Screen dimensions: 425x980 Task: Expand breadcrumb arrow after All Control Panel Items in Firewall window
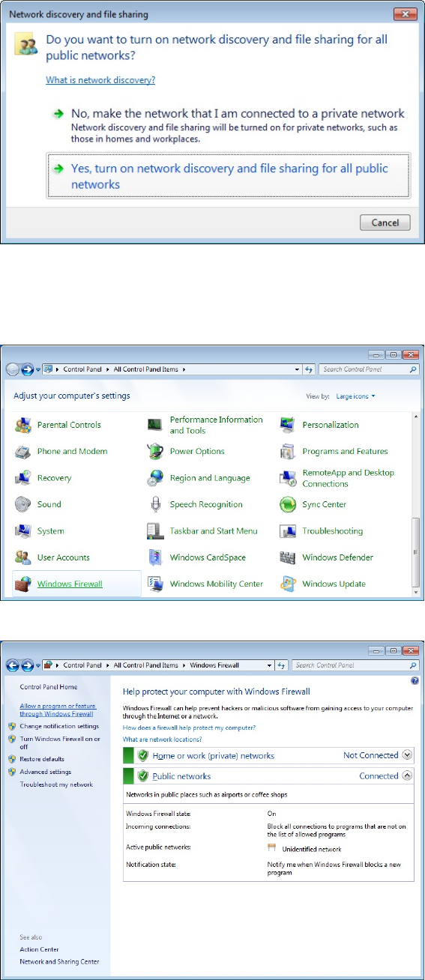point(184,665)
